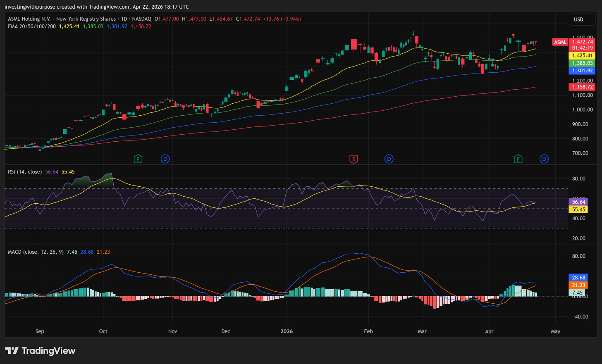Click the Mar label on the time axis
The height and width of the screenshot is (364, 602).
422,331
